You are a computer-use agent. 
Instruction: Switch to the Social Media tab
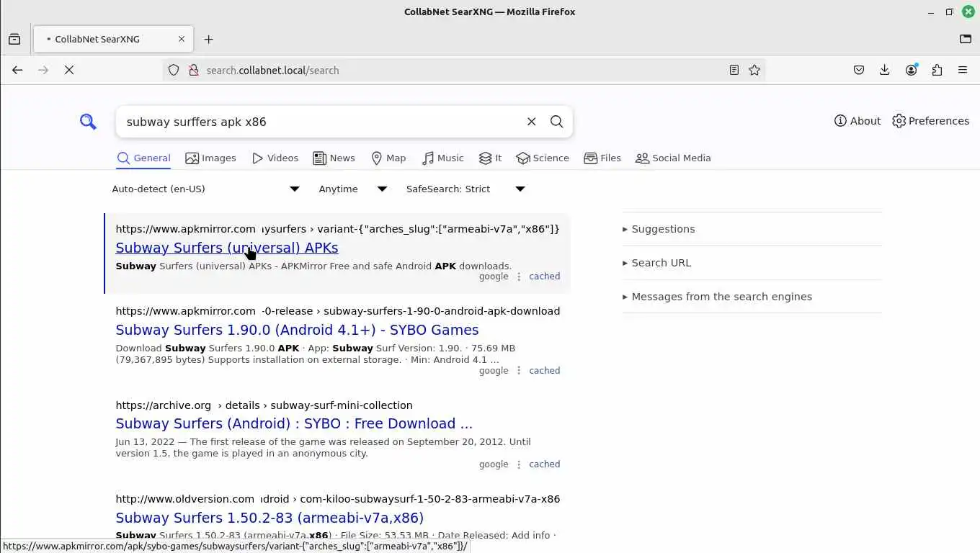click(673, 158)
